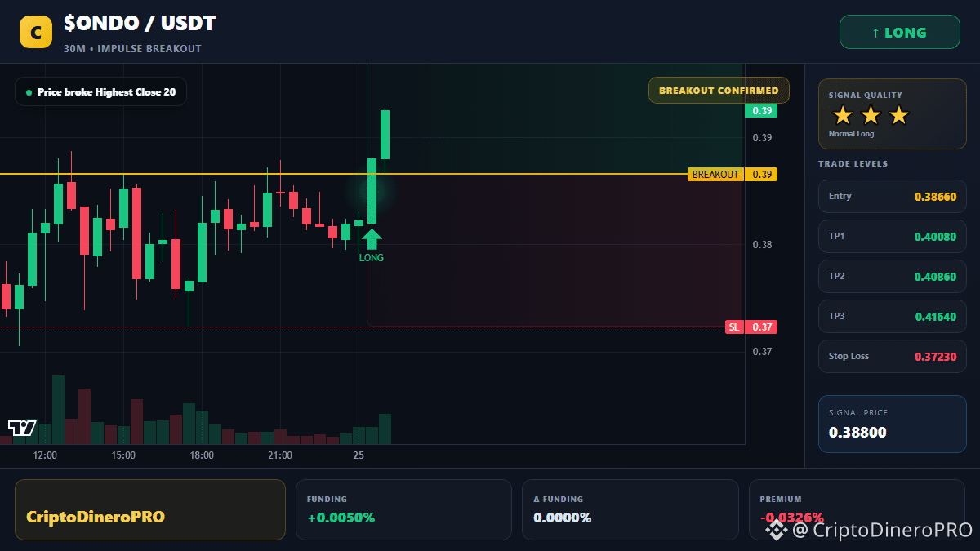This screenshot has width=980, height=551.
Task: Click the 18:00 time axis label
Action: 202,455
